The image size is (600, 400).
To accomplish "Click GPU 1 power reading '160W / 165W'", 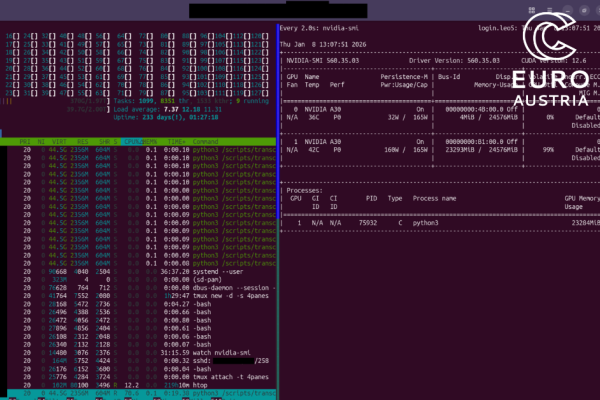I will [406, 150].
